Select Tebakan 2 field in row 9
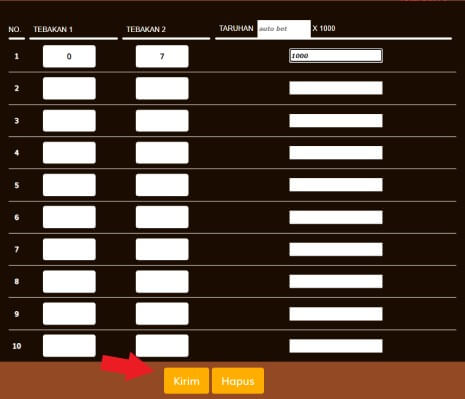The height and width of the screenshot is (399, 465). 162,314
